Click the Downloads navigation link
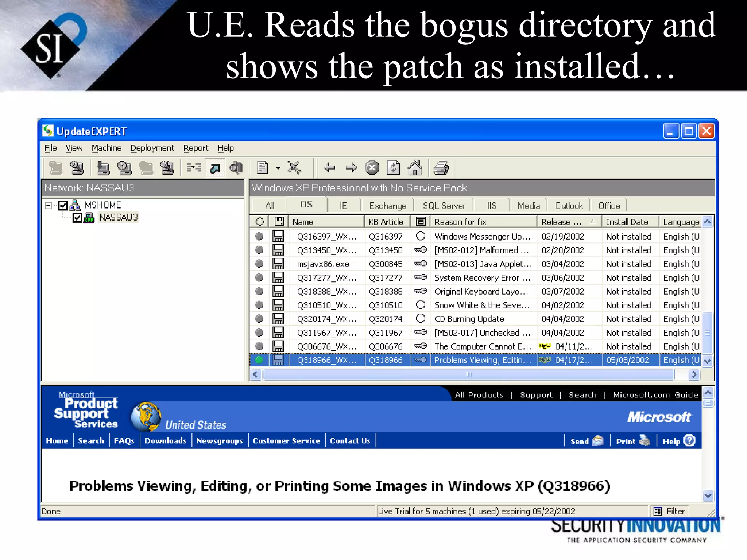 click(165, 441)
